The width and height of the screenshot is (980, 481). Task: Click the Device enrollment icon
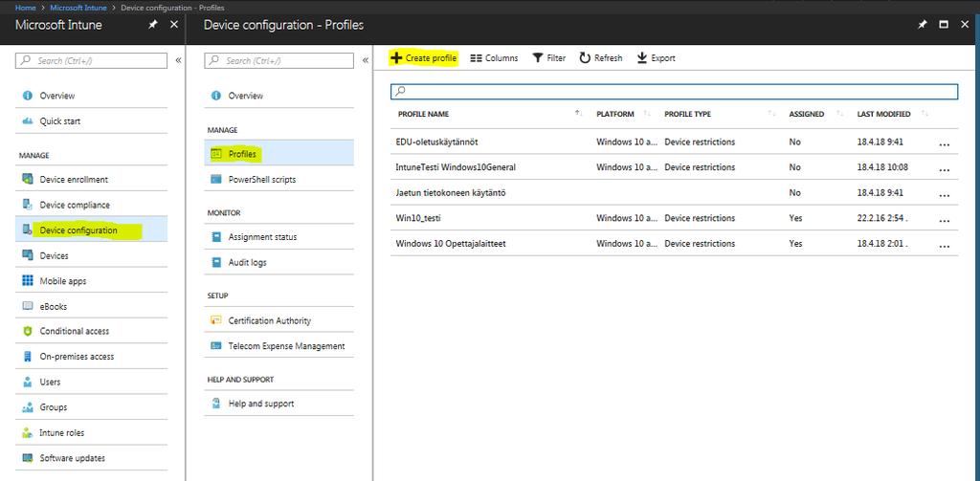coord(28,179)
